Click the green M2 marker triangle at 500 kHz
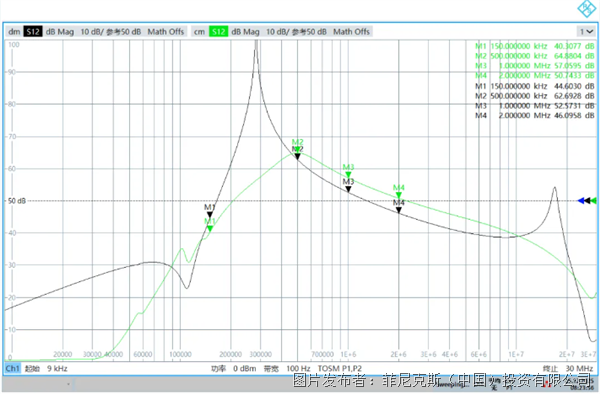Screen dimensions: 600x394 pyautogui.click(x=297, y=149)
